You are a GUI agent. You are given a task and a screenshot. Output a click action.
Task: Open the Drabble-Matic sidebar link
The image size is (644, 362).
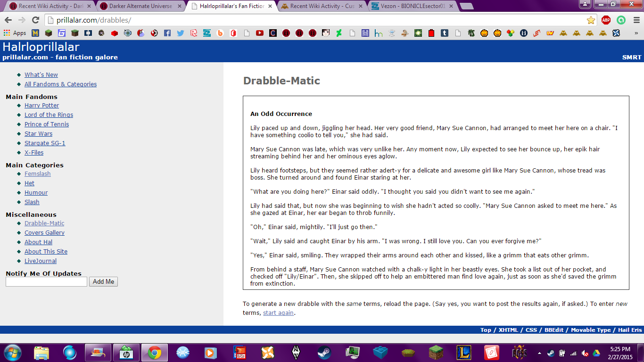click(x=44, y=223)
